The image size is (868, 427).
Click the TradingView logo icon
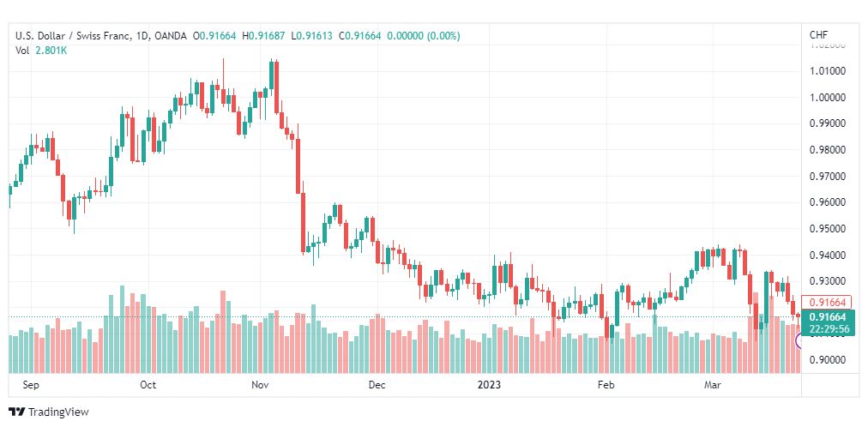point(17,412)
